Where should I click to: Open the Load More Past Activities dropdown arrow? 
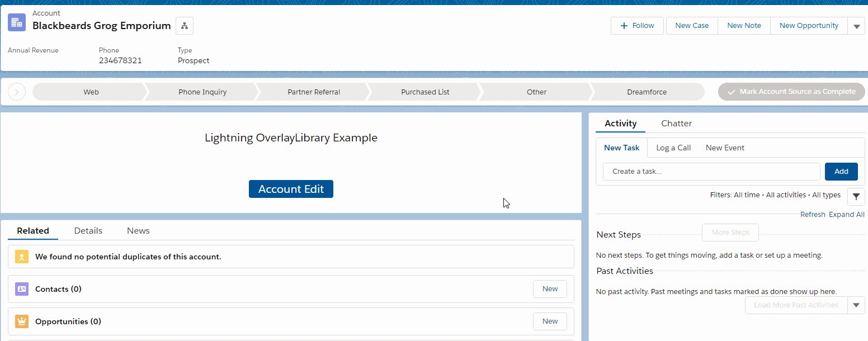pyautogui.click(x=856, y=305)
